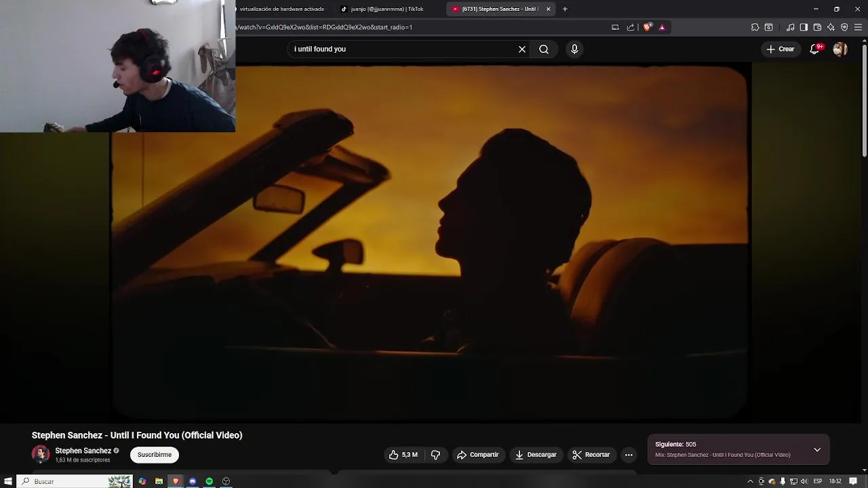
Task: Download the video with Descargar
Action: (x=536, y=455)
